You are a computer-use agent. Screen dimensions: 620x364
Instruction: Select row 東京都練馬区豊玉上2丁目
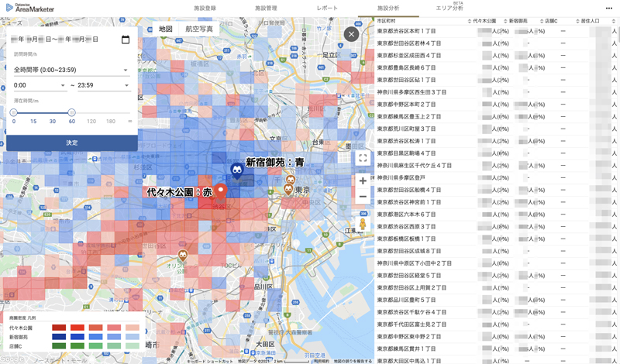coord(497,117)
